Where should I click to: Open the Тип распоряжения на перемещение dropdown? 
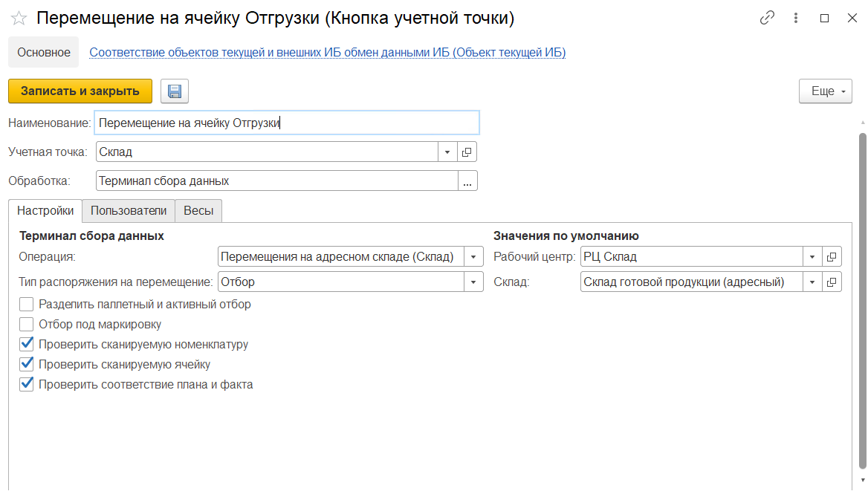click(474, 282)
